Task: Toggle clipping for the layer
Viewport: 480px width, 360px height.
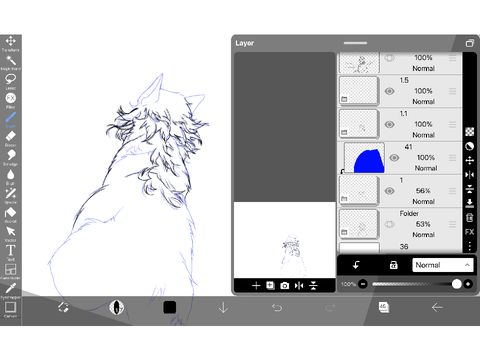Action: pos(356,265)
